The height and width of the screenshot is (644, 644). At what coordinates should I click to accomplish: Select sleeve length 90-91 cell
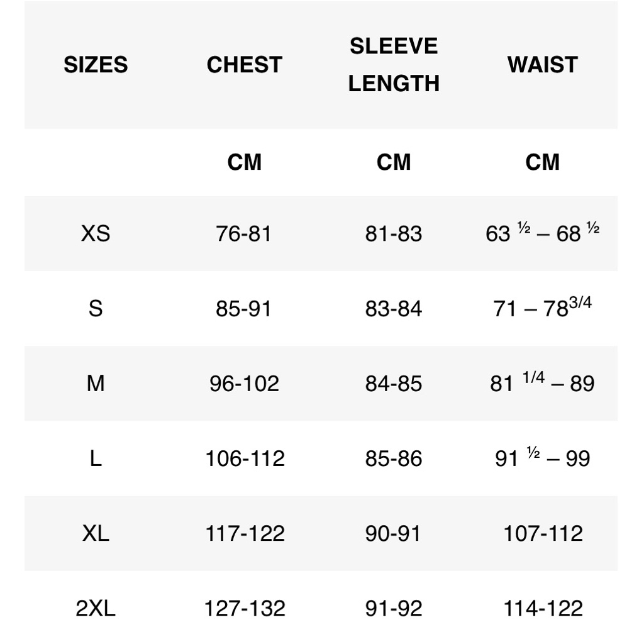coord(393,533)
